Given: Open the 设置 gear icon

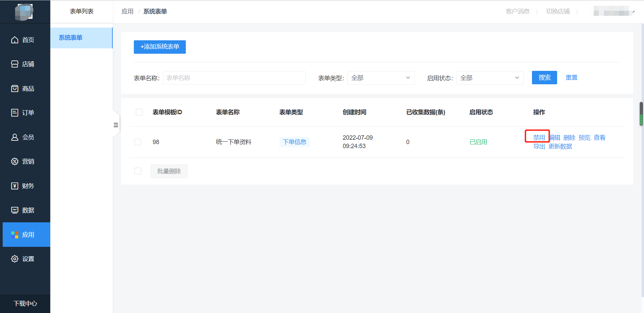Looking at the screenshot, I should 15,259.
